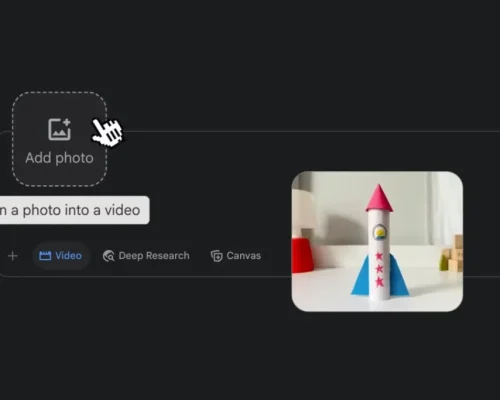The image size is (500, 400).
Task: Click the rocket's pink nose cone
Action: (379, 198)
